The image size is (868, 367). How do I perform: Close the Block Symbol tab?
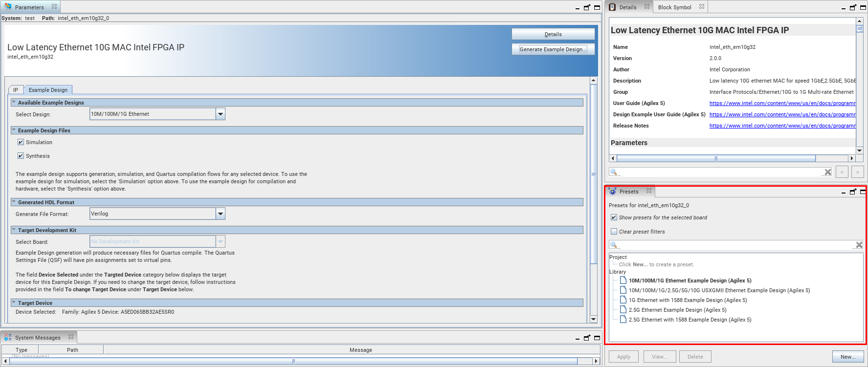click(702, 7)
